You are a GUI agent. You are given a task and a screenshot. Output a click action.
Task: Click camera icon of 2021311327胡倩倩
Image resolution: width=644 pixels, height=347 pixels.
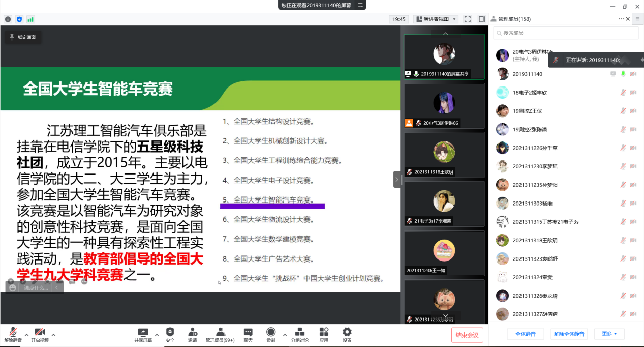coord(633,314)
